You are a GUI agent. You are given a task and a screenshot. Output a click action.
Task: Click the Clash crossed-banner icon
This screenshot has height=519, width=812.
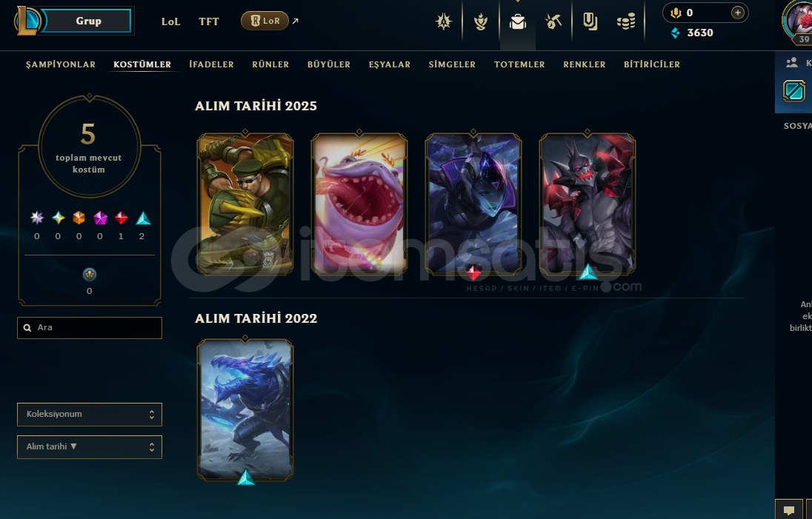pos(443,21)
